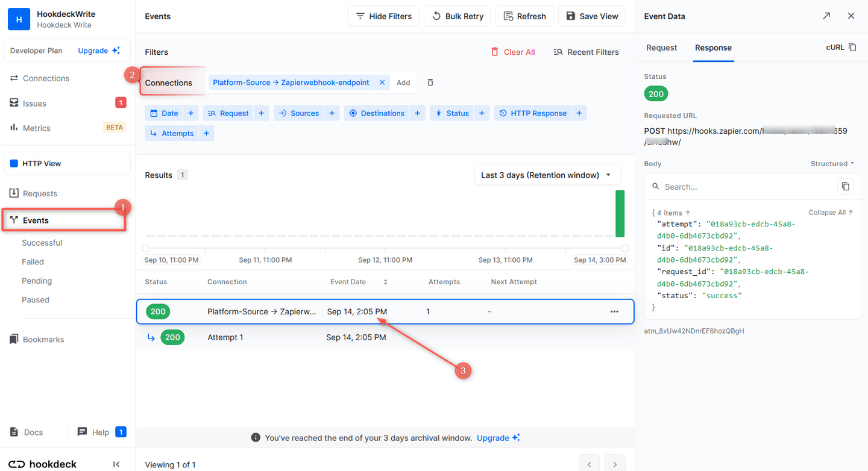The width and height of the screenshot is (868, 471).
Task: Delete the Connections filter using the trash icon
Action: 430,83
